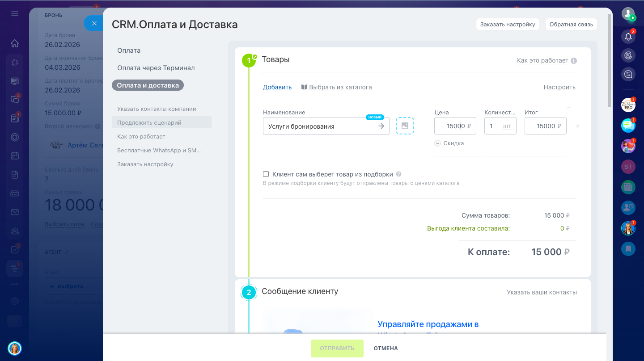Viewport: 644px width, 361px height.
Task: Open the chat sync arrows icon in right panel
Action: click(628, 74)
